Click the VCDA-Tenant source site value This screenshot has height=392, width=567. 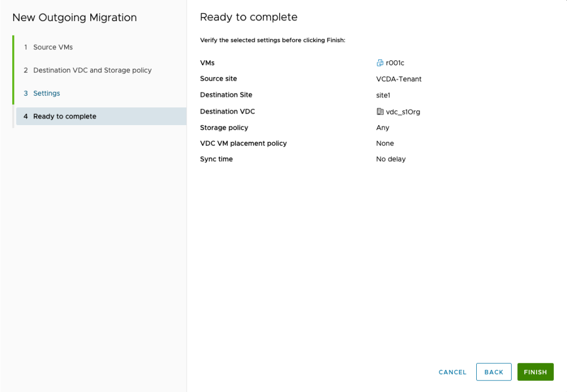click(399, 79)
